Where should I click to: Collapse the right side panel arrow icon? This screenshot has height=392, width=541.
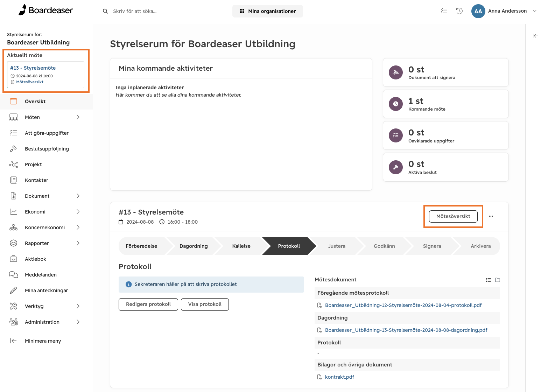535,36
